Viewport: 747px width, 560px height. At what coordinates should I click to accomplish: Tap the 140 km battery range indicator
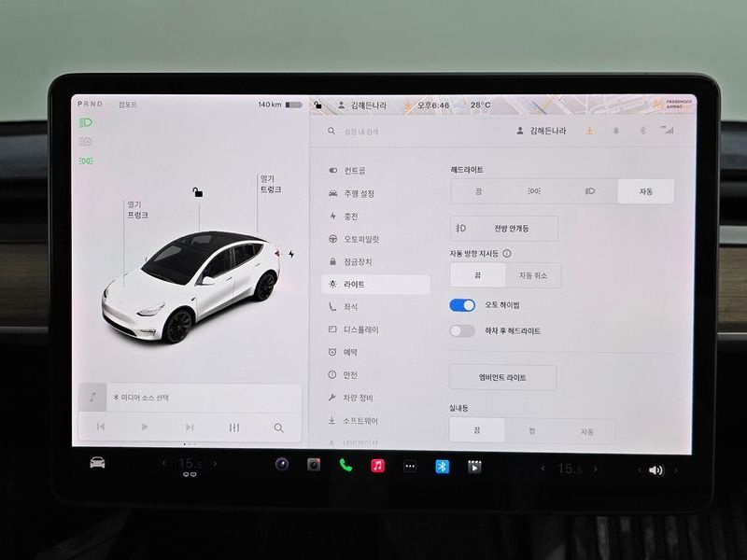pyautogui.click(x=280, y=105)
